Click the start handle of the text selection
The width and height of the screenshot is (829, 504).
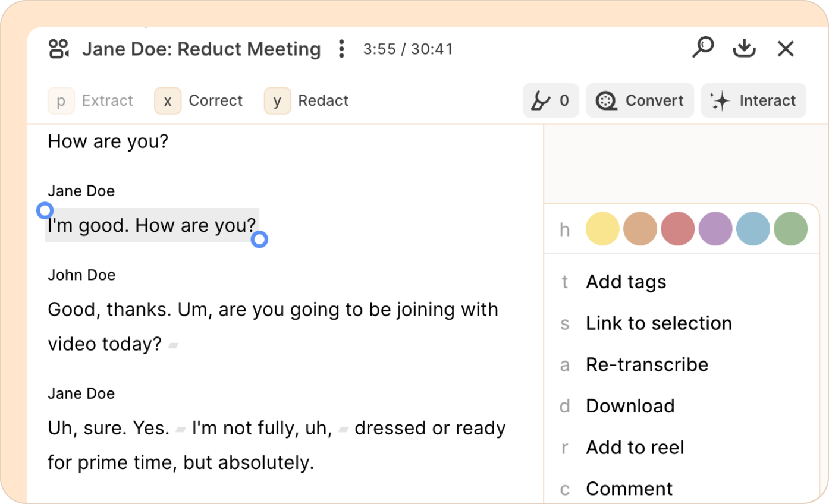(x=45, y=210)
